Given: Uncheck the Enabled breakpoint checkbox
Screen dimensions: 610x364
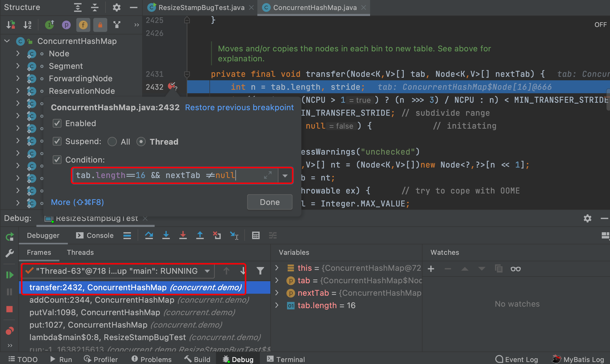Looking at the screenshot, I should pyautogui.click(x=57, y=123).
